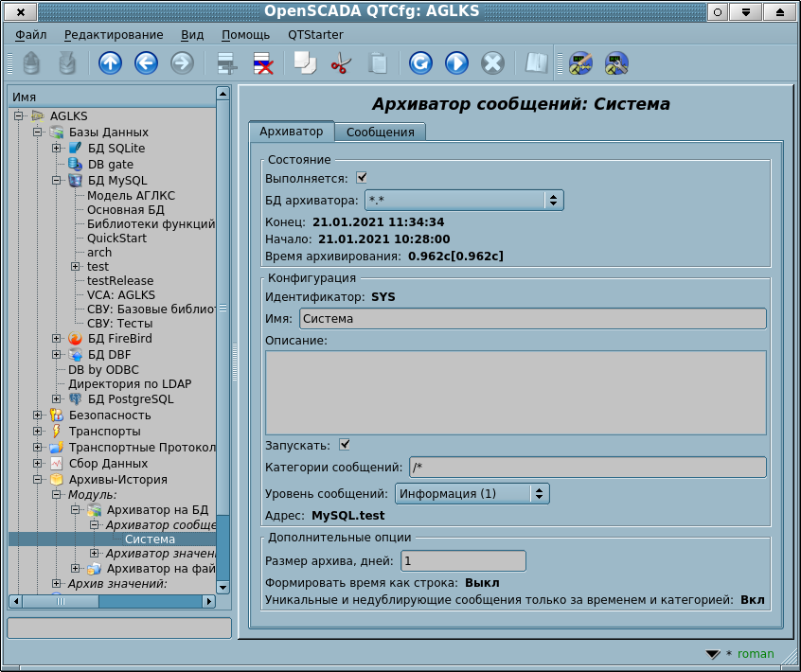801x672 pixels.
Task: Click the Copy item toolbar icon
Action: 305,63
